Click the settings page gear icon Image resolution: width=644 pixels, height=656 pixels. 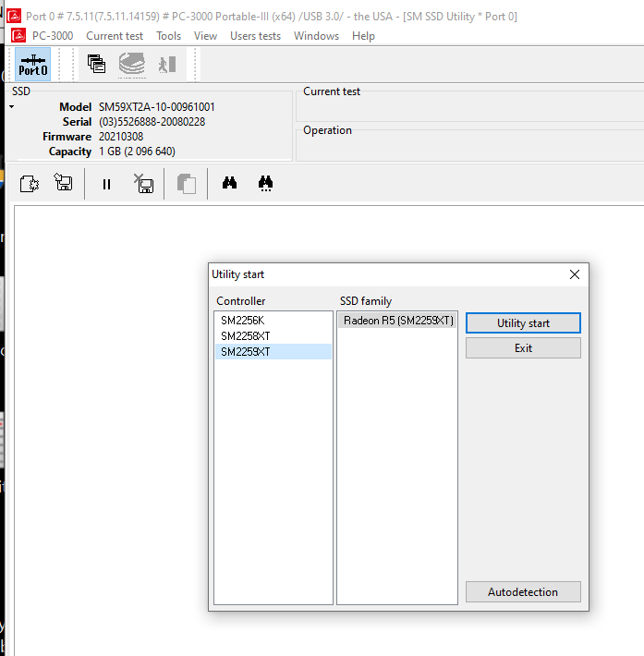coord(30,184)
